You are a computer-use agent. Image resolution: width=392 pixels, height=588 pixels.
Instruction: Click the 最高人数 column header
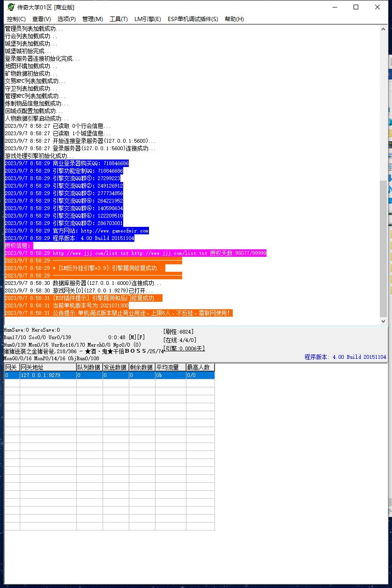(200, 368)
